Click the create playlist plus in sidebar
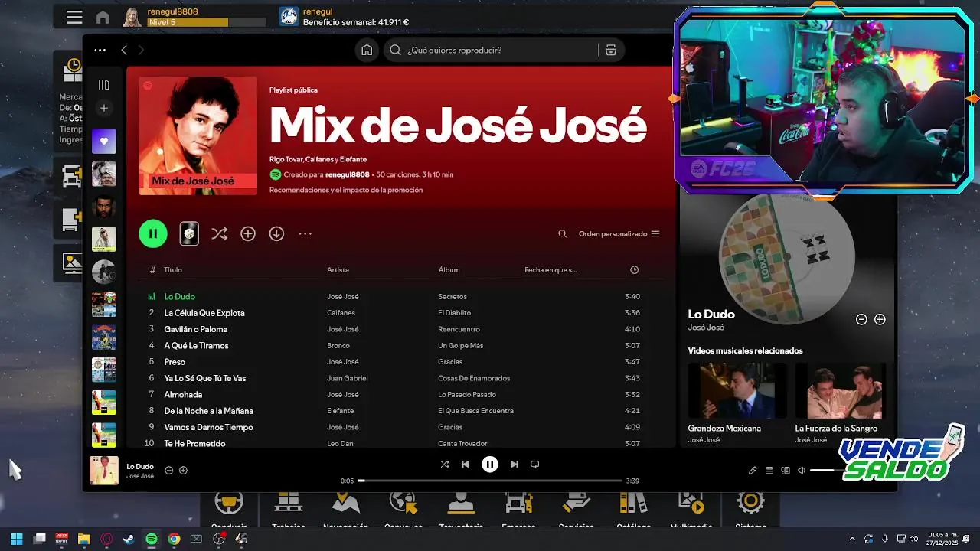This screenshot has height=551, width=980. 104,109
